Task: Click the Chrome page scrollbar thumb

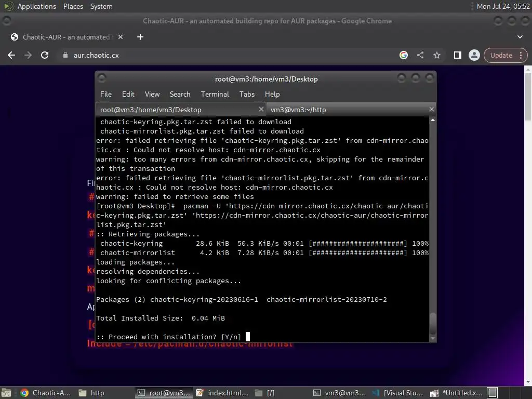Action: (528, 96)
